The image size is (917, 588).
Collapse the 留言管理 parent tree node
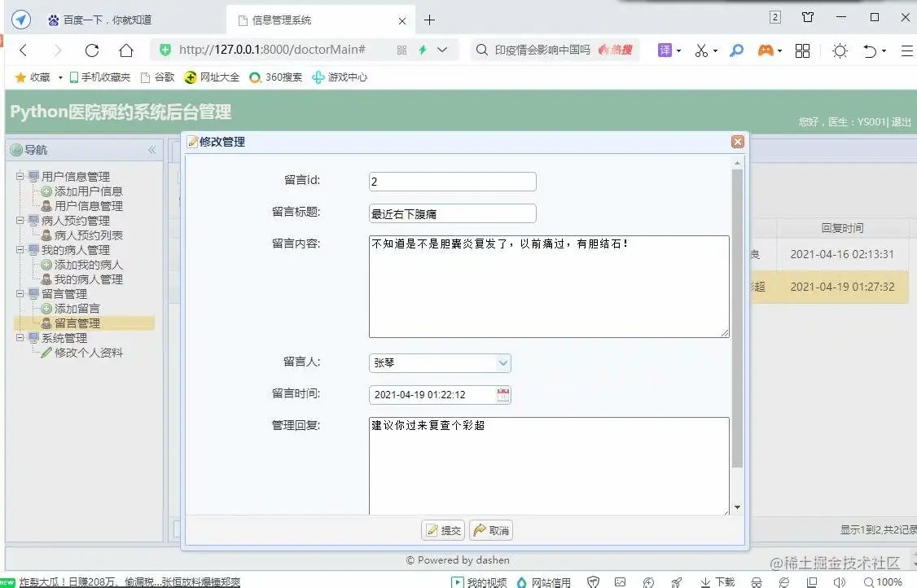20,294
